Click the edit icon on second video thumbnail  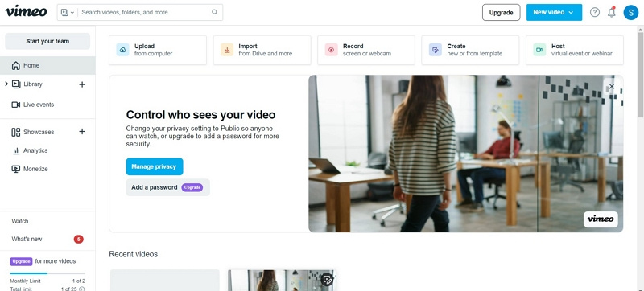click(327, 280)
